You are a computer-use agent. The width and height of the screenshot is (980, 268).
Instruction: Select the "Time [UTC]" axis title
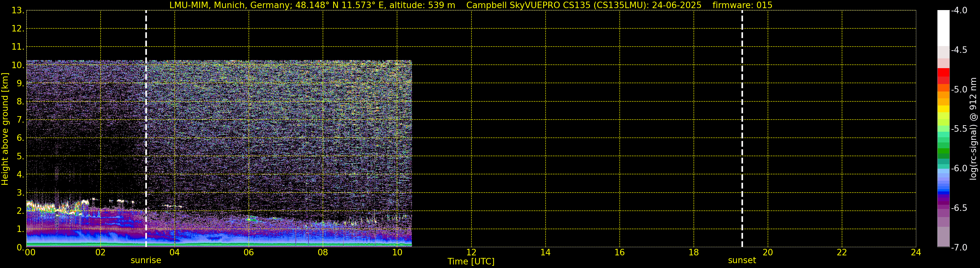471,262
